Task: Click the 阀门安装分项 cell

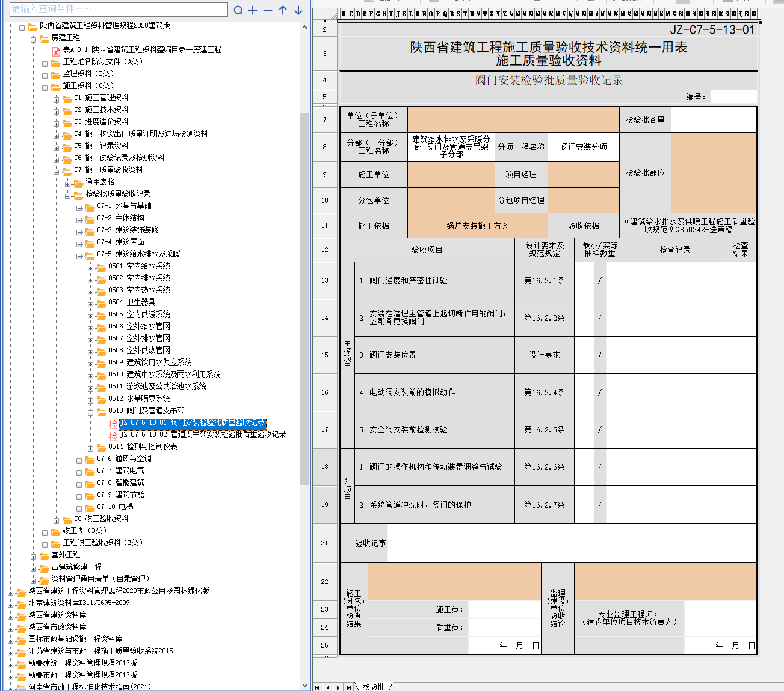Action: [x=583, y=147]
